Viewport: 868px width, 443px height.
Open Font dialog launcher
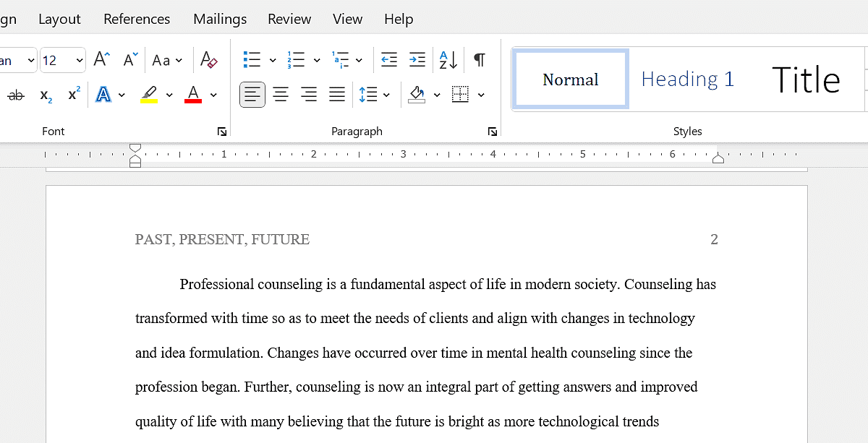(222, 132)
